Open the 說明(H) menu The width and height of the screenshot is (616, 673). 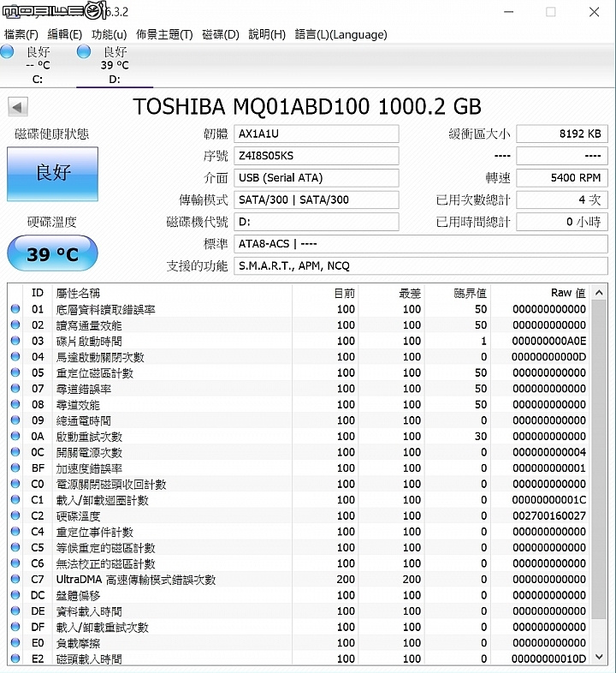pyautogui.click(x=267, y=34)
